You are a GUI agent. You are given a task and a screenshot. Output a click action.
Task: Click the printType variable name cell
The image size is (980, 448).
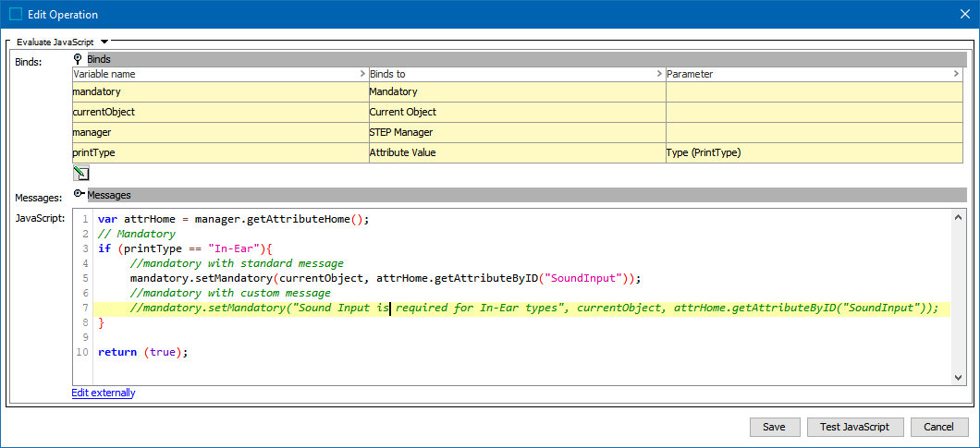coord(220,152)
